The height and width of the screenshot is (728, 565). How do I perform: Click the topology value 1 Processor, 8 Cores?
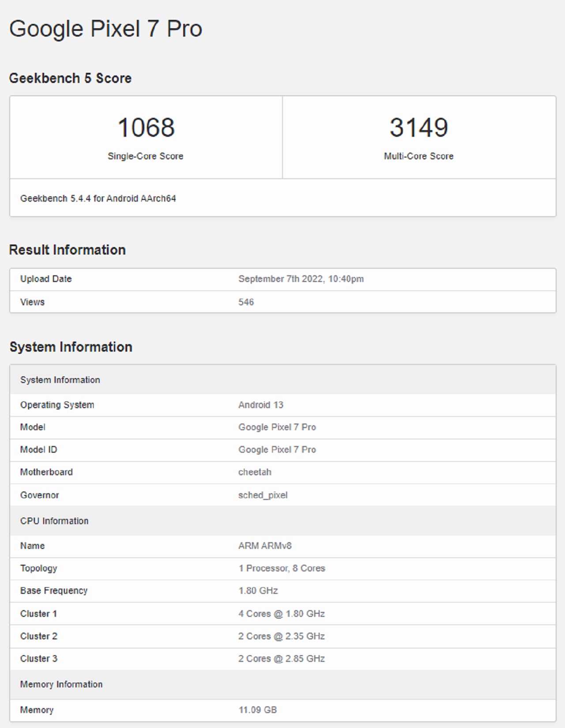[x=282, y=568]
